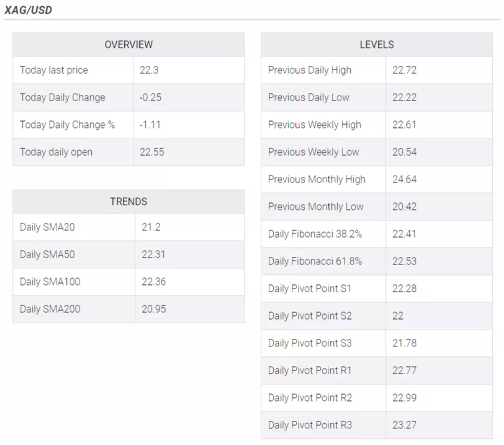Click the 'Daily Fibonacci 61.8%' label

point(315,261)
